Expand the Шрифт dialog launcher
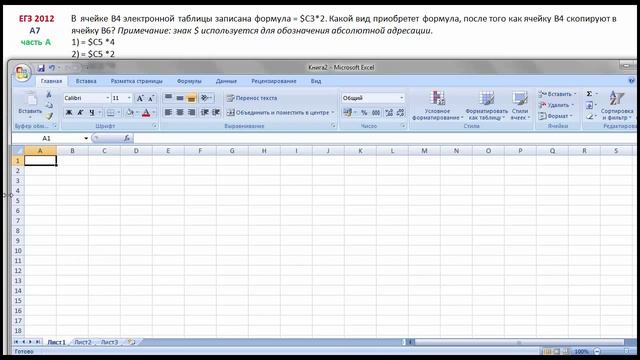The width and height of the screenshot is (640, 360). 155,126
